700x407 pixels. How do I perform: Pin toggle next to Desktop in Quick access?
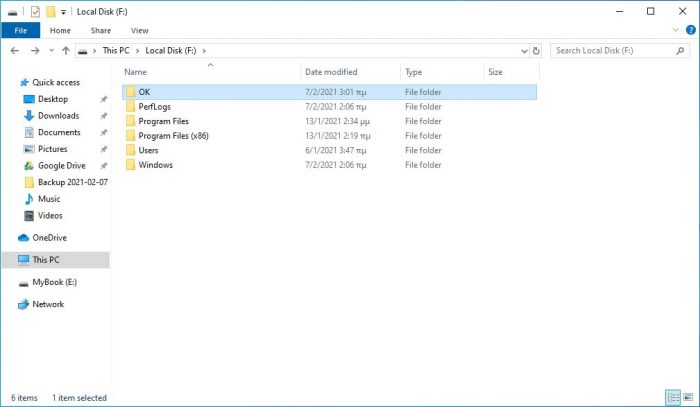coord(104,99)
